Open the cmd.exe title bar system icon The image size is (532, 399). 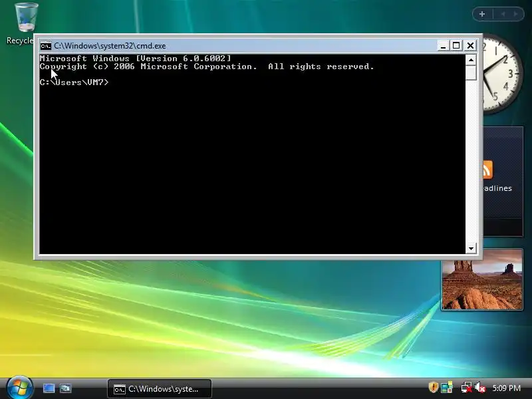45,46
